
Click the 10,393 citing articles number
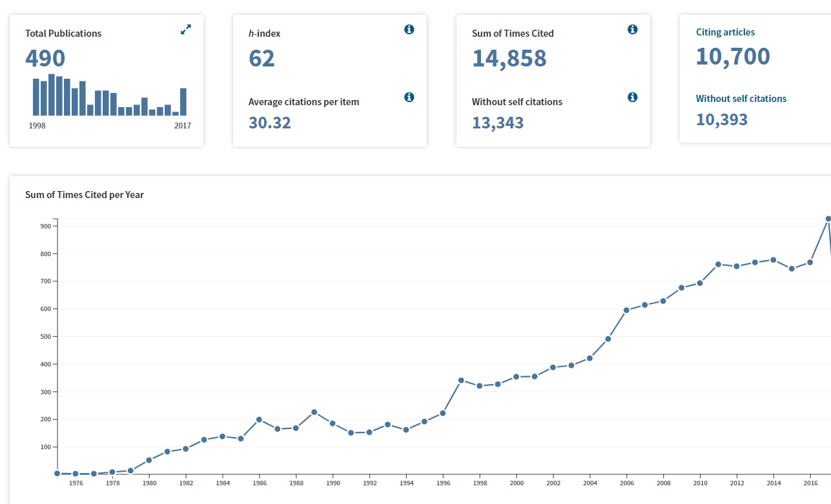pos(722,119)
